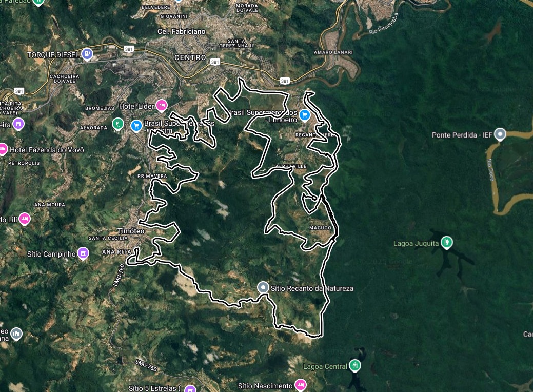Open the Lagoa Juquita green park marker
The width and height of the screenshot is (533, 392).
(447, 242)
